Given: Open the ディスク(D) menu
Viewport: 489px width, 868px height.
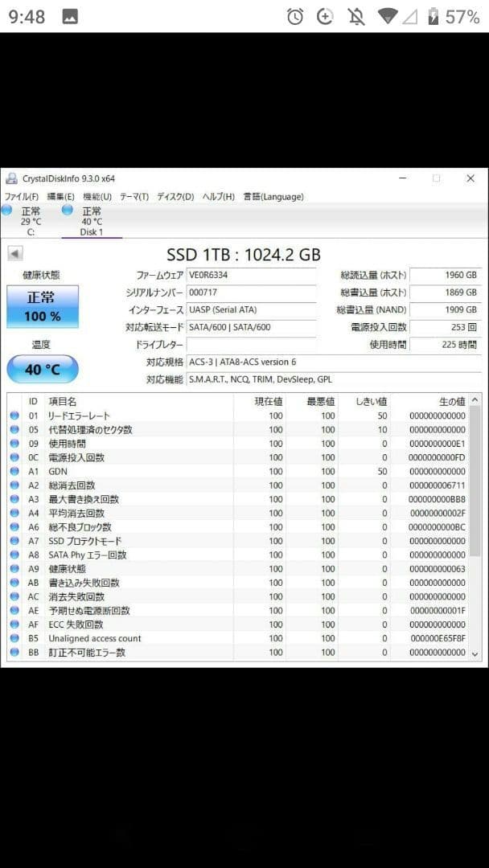Looking at the screenshot, I should tap(175, 197).
